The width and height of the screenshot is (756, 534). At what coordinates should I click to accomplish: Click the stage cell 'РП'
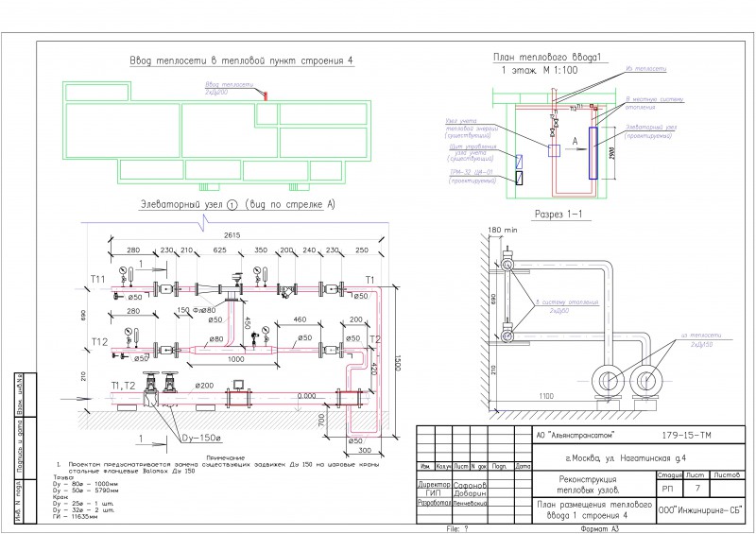pyautogui.click(x=667, y=489)
